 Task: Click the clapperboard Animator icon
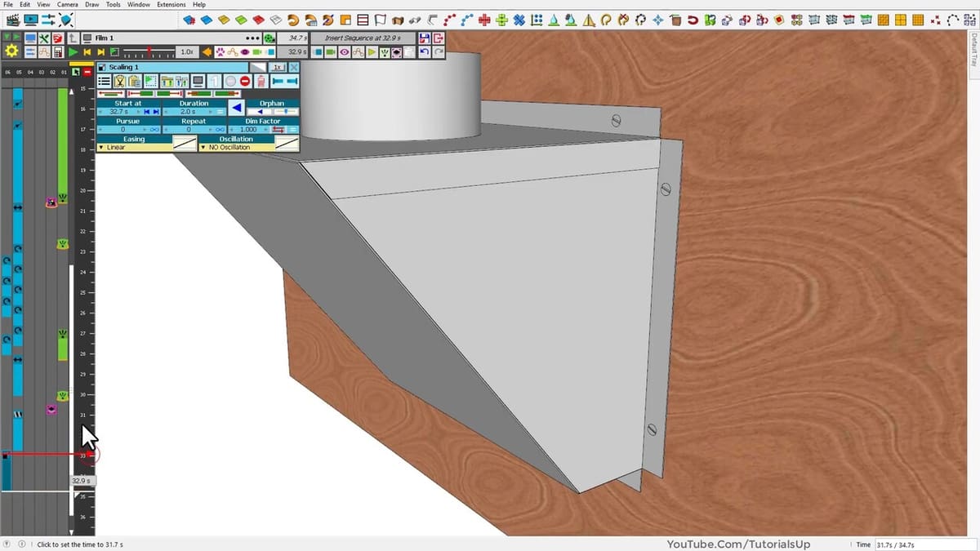coord(12,20)
